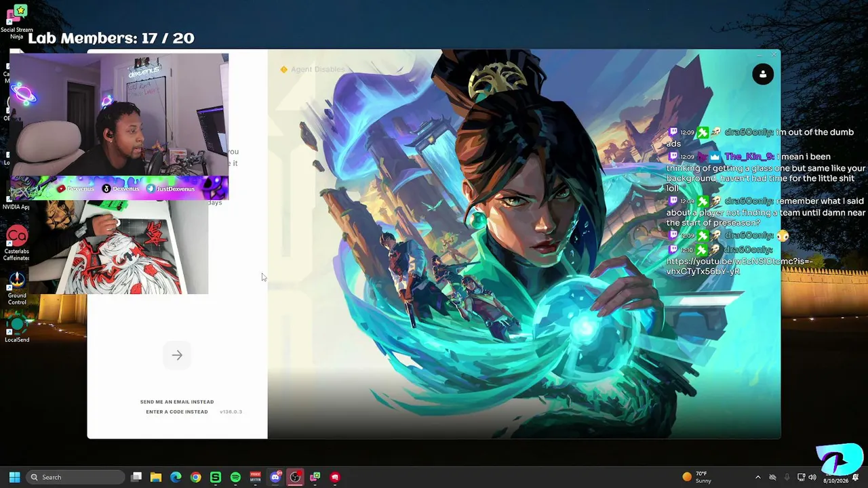Open Spotify from the taskbar
868x488 pixels.
click(235, 477)
